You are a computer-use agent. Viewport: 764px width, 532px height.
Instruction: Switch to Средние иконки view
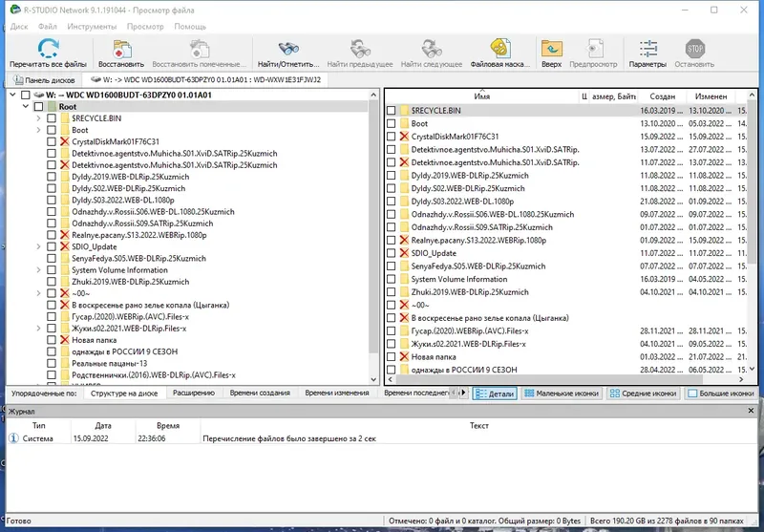[x=643, y=394]
